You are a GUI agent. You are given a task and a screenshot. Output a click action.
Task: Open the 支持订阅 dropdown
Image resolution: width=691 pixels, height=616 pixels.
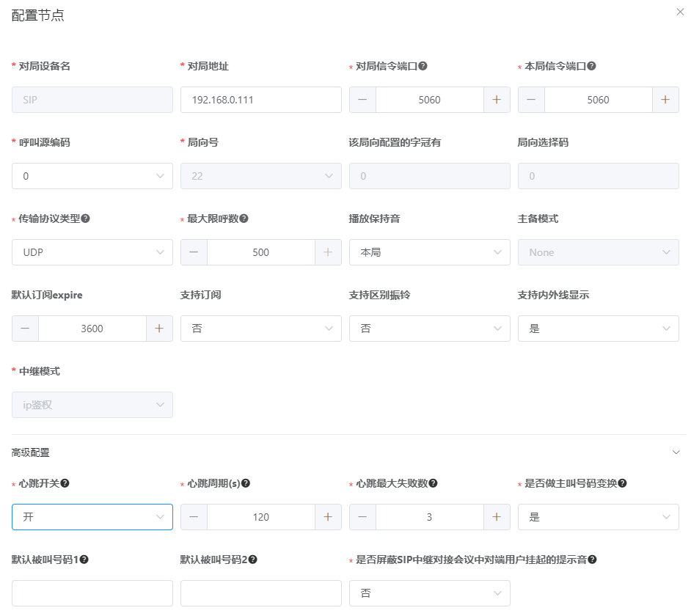coord(261,329)
